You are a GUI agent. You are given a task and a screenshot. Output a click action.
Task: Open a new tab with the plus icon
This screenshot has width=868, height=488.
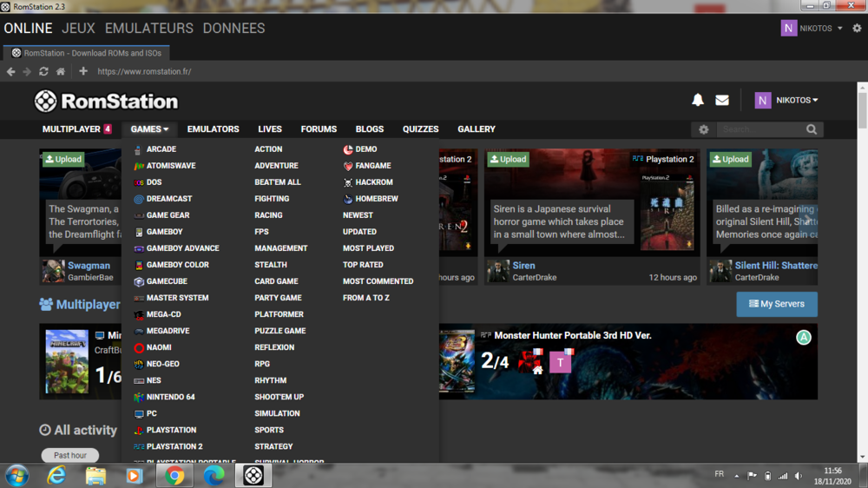83,71
